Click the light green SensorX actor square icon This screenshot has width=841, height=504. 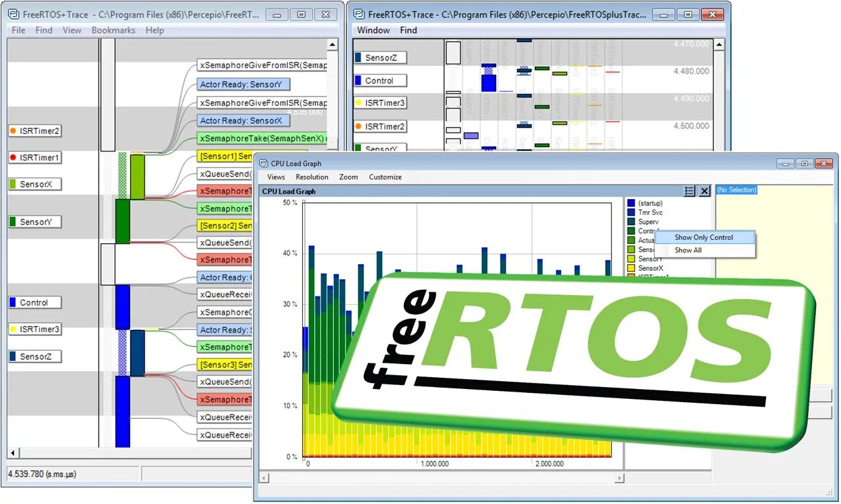pos(12,184)
